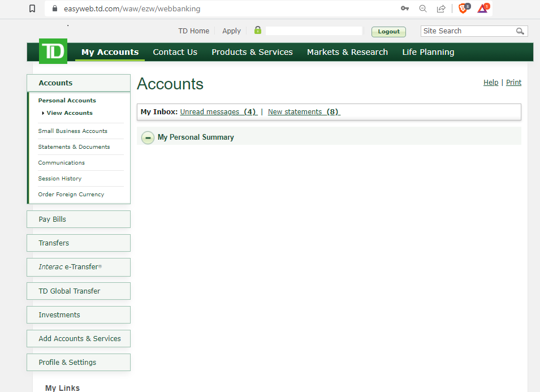
Task: Open Communications link in sidebar
Action: (x=61, y=162)
